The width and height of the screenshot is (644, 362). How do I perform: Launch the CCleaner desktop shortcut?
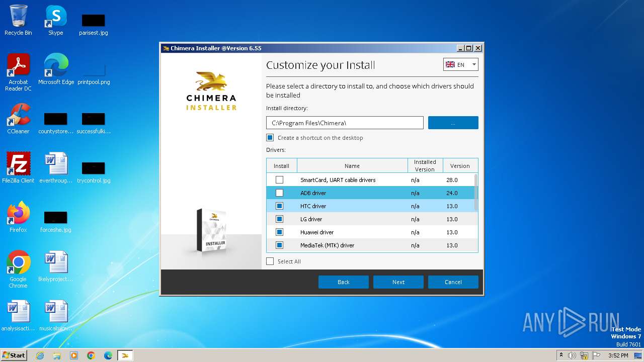18,119
